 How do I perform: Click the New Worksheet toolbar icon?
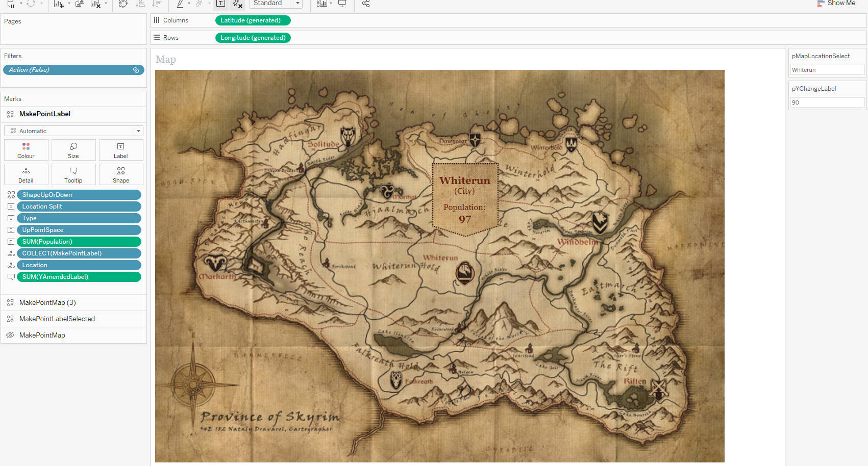pyautogui.click(x=59, y=4)
